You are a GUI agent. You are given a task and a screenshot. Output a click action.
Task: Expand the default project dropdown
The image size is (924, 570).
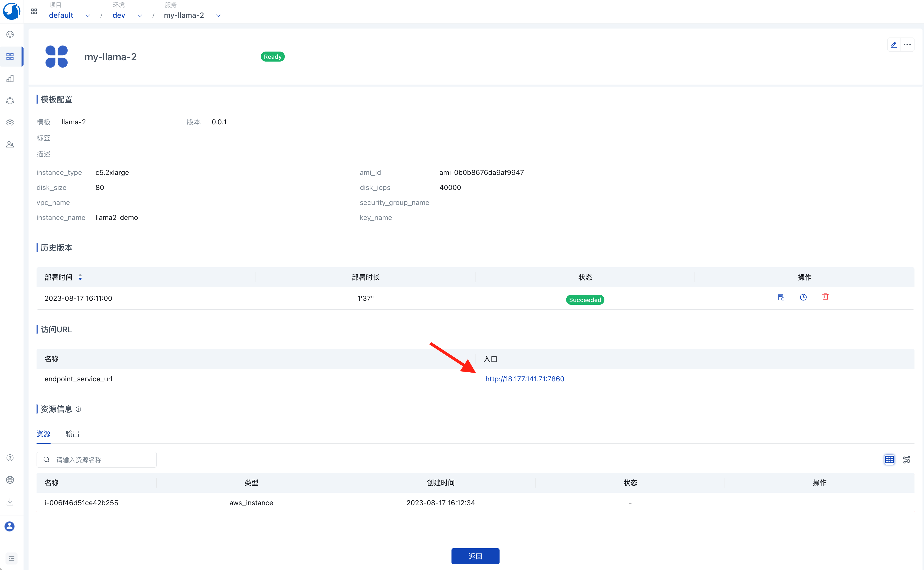(87, 16)
